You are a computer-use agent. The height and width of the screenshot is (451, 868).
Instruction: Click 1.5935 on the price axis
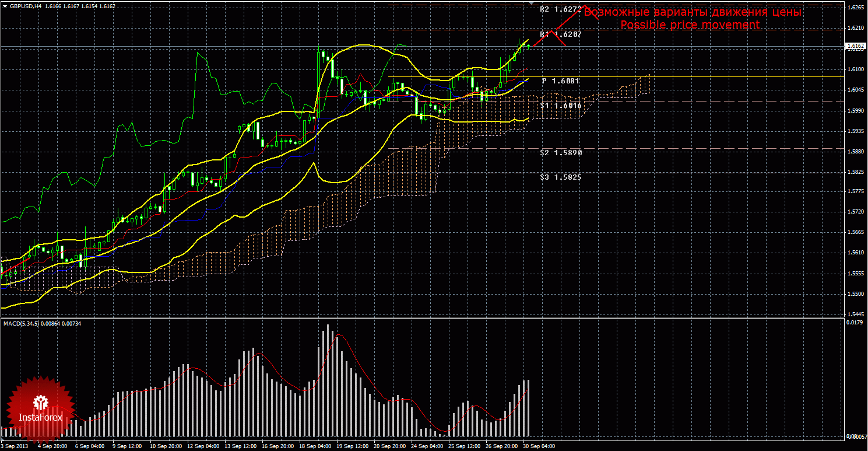click(856, 131)
